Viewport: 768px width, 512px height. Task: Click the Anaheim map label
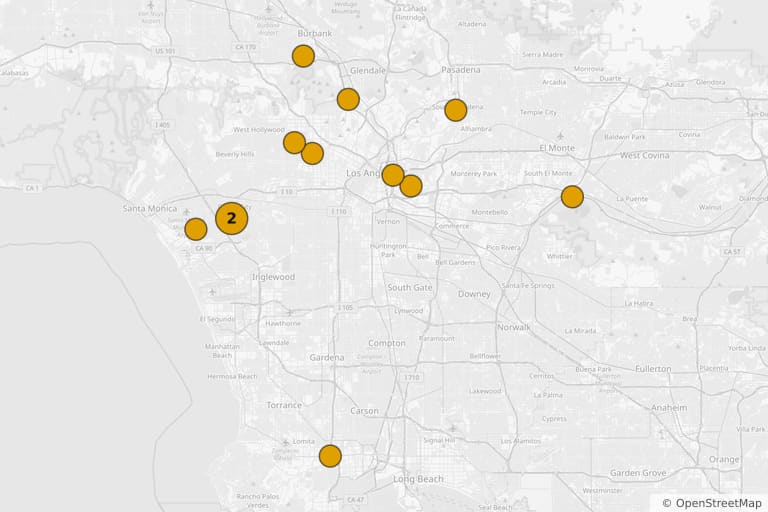pyautogui.click(x=669, y=408)
